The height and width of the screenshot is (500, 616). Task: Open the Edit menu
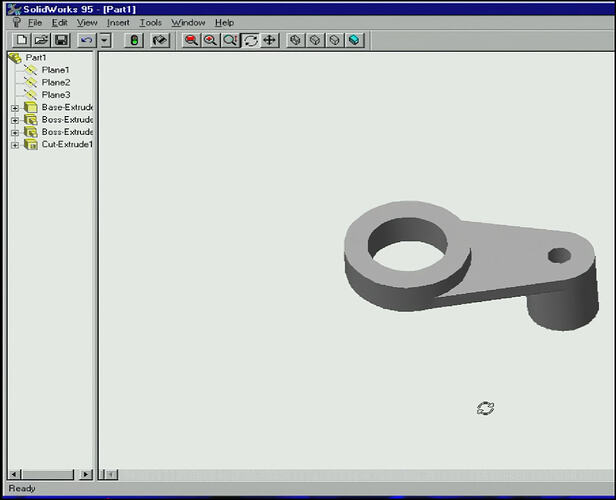pyautogui.click(x=60, y=23)
